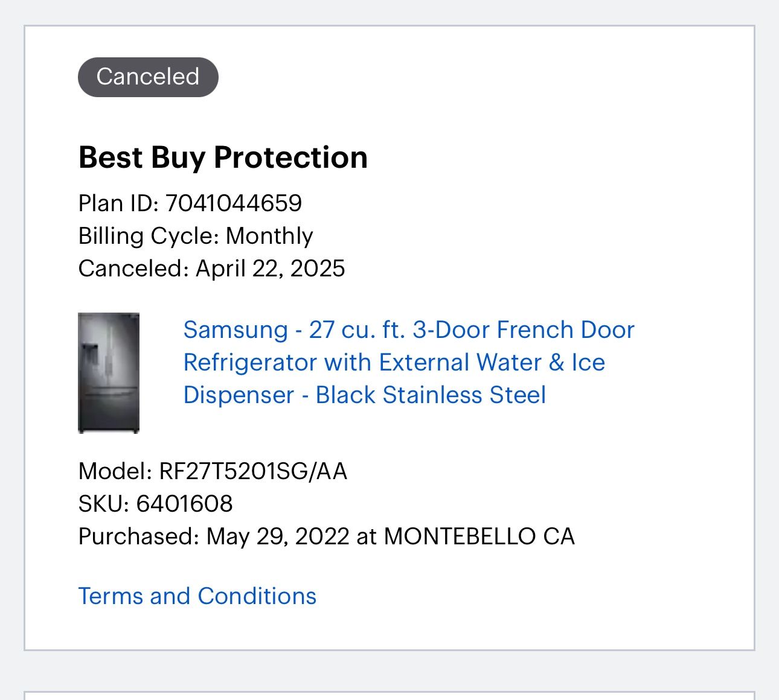The image size is (779, 700).
Task: Open the Samsung French Door Refrigerator link
Action: (408, 330)
